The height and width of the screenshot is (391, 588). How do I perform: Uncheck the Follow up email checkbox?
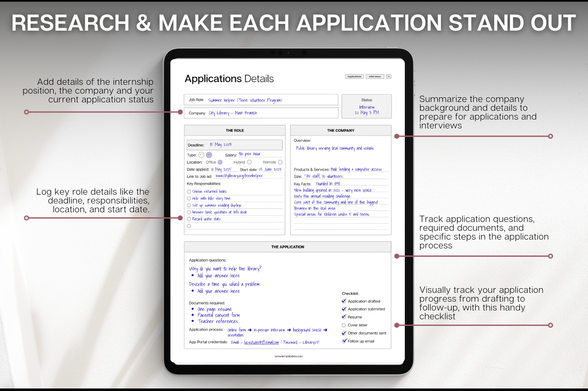pyautogui.click(x=344, y=341)
